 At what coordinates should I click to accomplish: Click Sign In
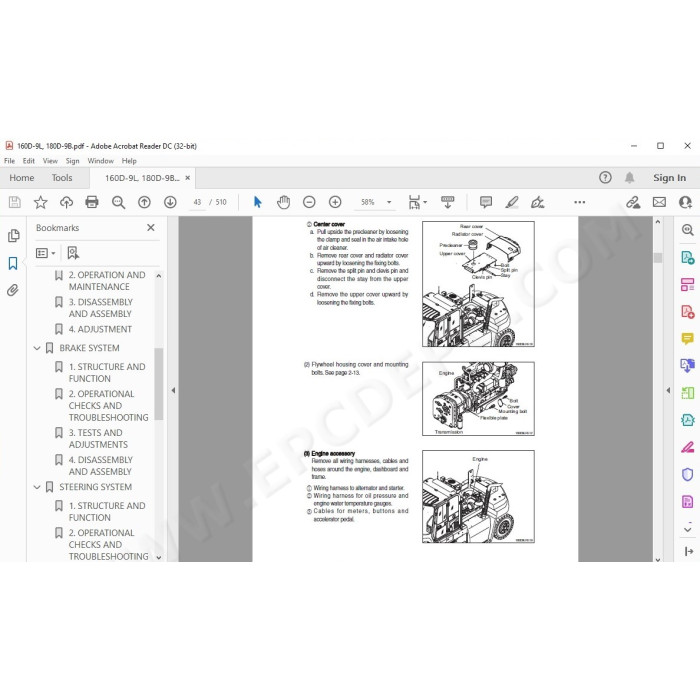point(669,178)
